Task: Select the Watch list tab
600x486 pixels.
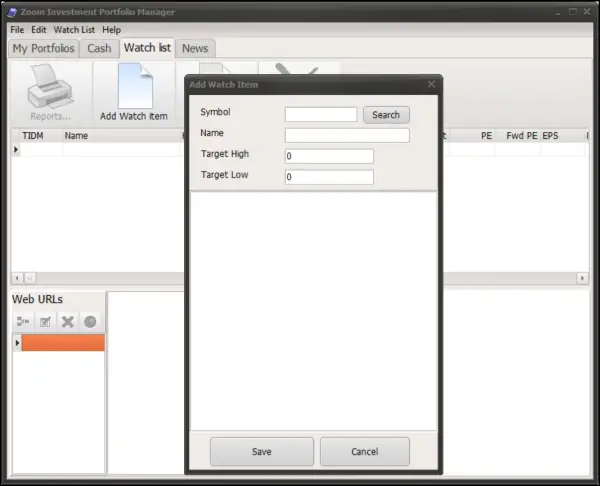Action: tap(147, 48)
